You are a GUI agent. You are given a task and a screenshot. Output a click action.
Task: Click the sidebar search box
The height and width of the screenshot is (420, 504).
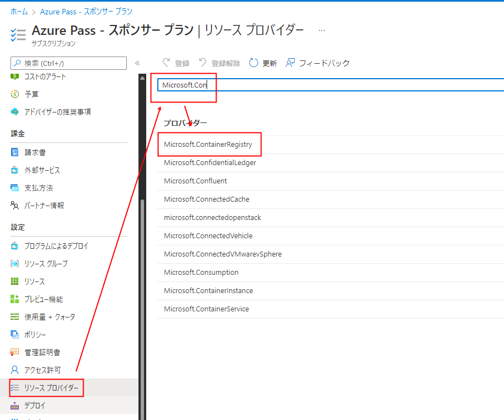pos(69,63)
